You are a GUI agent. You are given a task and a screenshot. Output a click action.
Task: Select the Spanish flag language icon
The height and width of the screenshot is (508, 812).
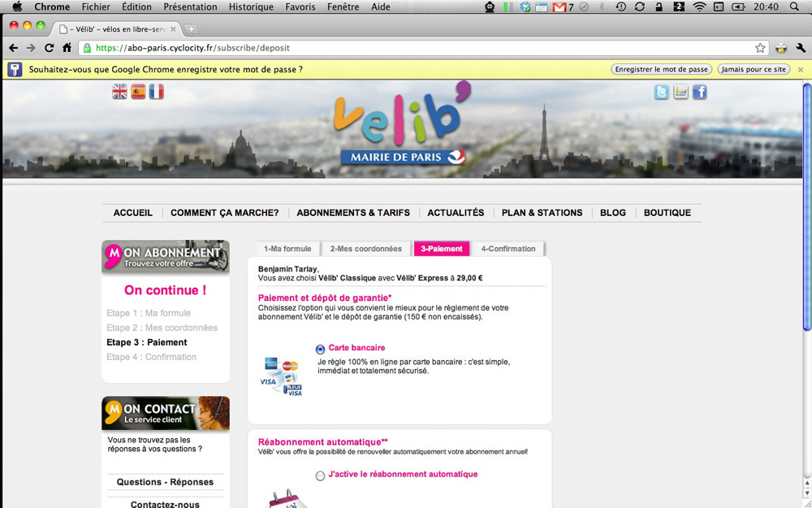[x=138, y=92]
